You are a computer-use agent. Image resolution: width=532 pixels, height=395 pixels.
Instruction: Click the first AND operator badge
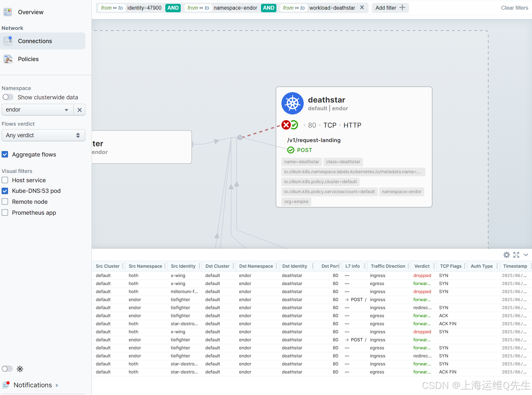(173, 8)
